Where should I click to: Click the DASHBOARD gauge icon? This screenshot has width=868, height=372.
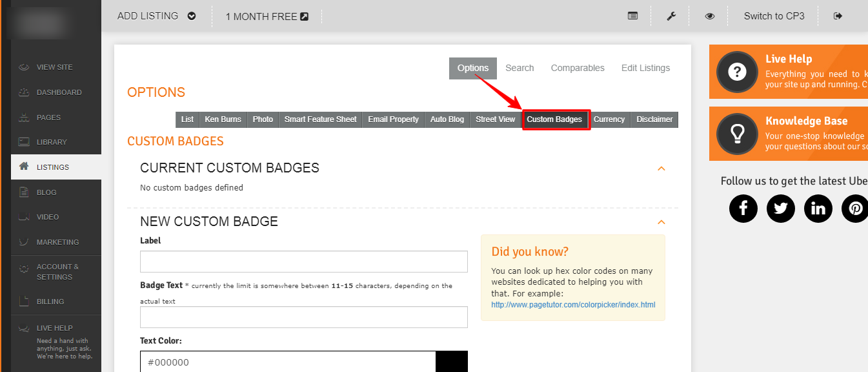(x=24, y=92)
